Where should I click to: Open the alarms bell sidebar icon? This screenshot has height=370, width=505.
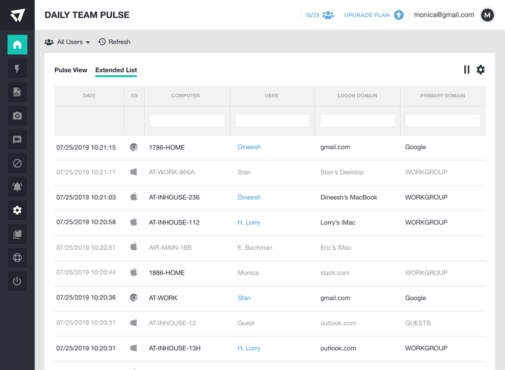[17, 187]
